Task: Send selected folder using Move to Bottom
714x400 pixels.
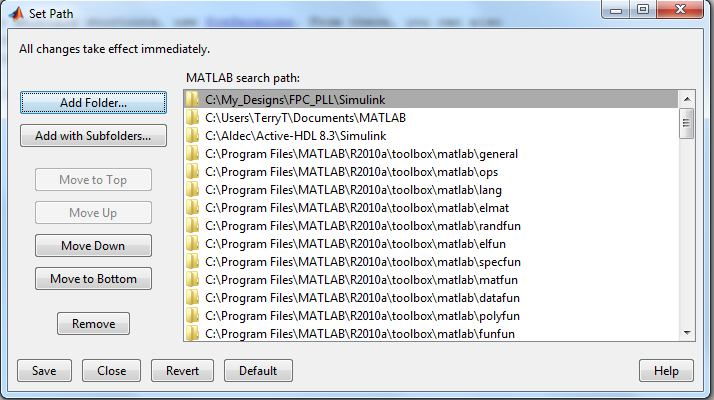Action: coord(93,279)
